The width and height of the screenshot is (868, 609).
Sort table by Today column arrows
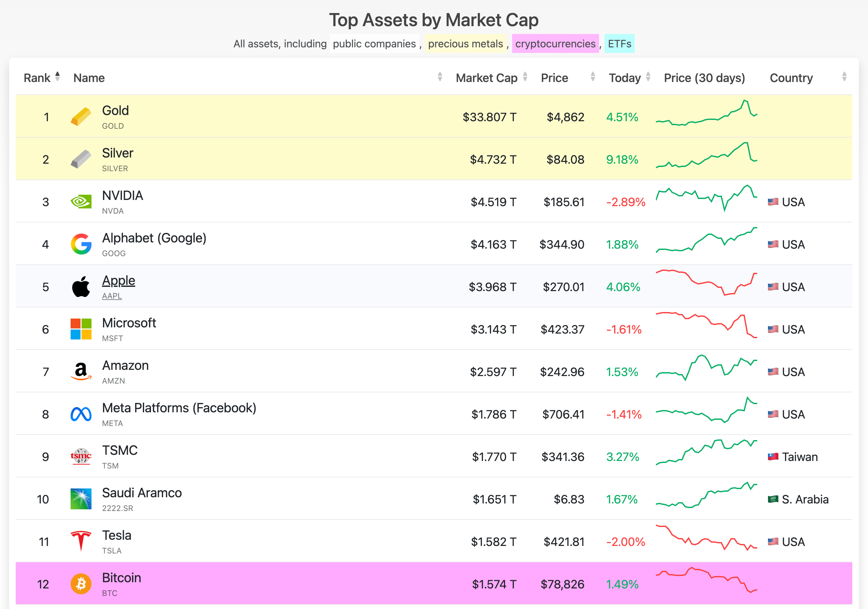(x=648, y=77)
